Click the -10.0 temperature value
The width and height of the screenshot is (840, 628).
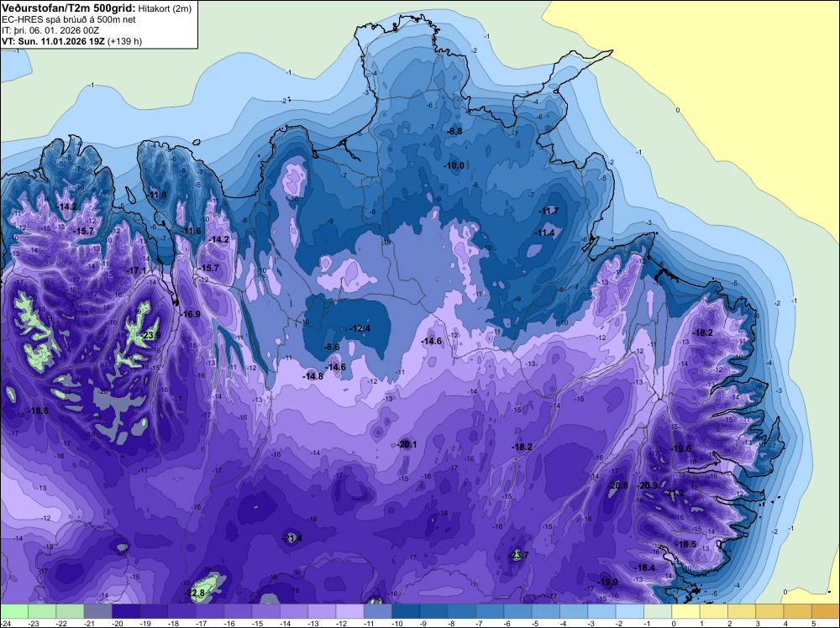454,166
